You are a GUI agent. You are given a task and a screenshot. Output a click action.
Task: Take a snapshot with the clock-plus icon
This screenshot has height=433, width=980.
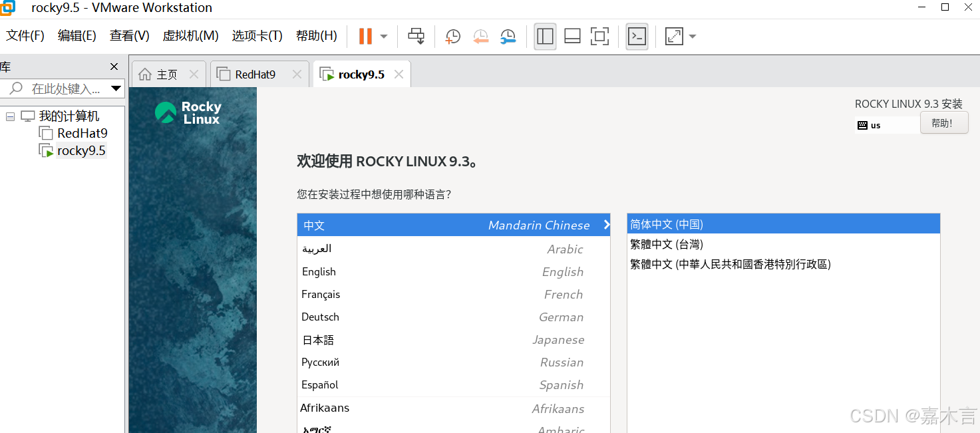click(x=452, y=36)
